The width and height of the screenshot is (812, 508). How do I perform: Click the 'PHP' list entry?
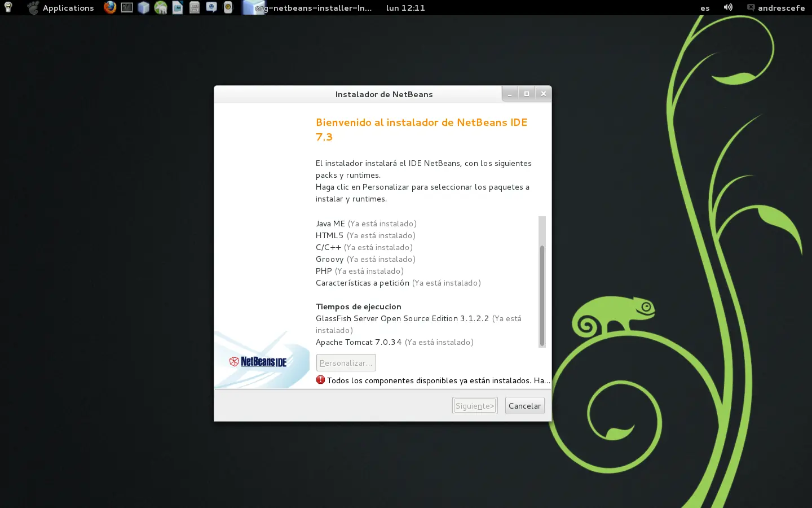coord(324,271)
